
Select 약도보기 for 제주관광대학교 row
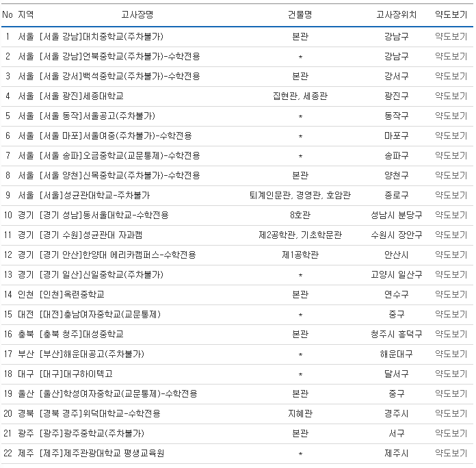point(451,454)
